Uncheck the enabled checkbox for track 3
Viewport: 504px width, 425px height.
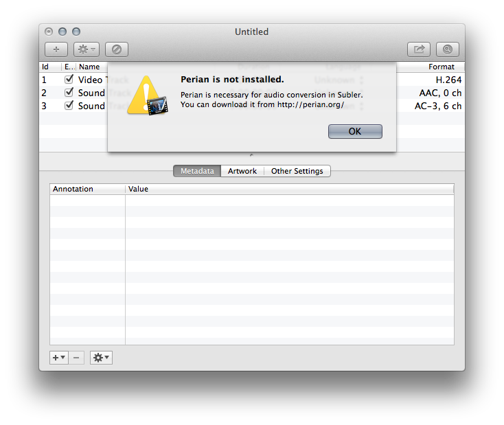(x=69, y=106)
